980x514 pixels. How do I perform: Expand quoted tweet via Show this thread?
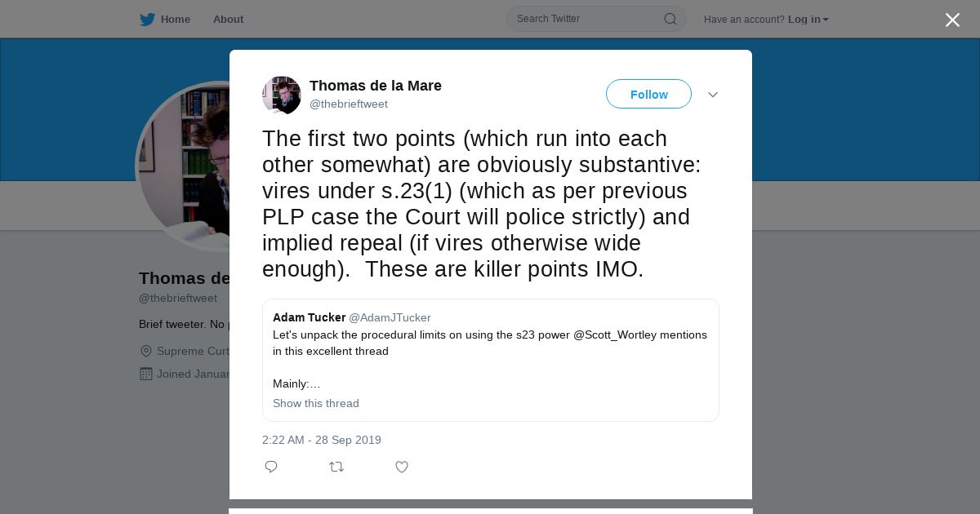point(316,403)
